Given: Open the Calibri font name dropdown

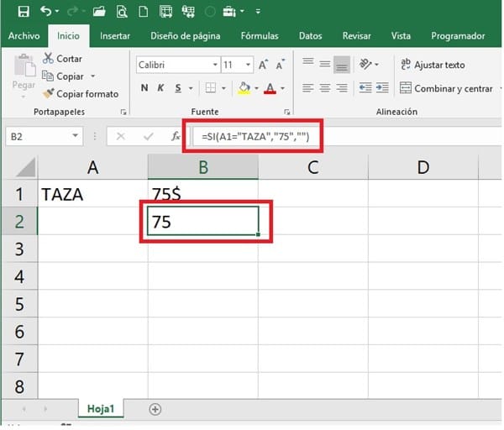Looking at the screenshot, I should coord(176,65).
